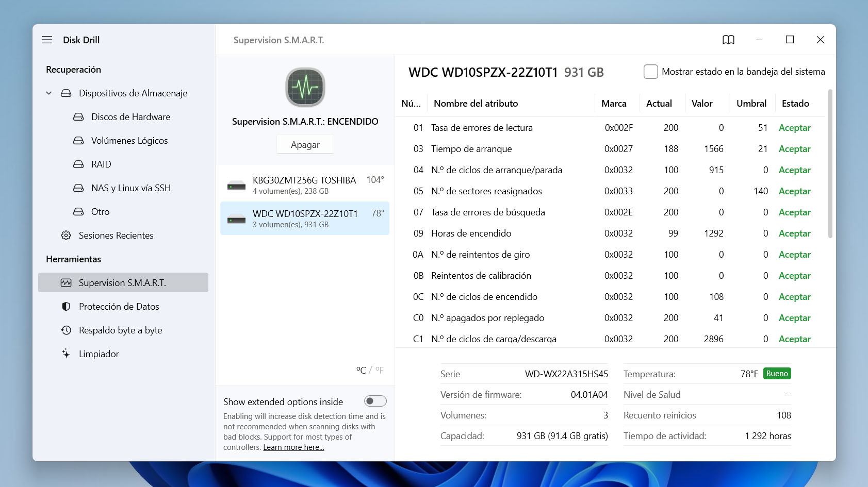Sort by Nombre del atributo column header
868x487 pixels.
(476, 104)
